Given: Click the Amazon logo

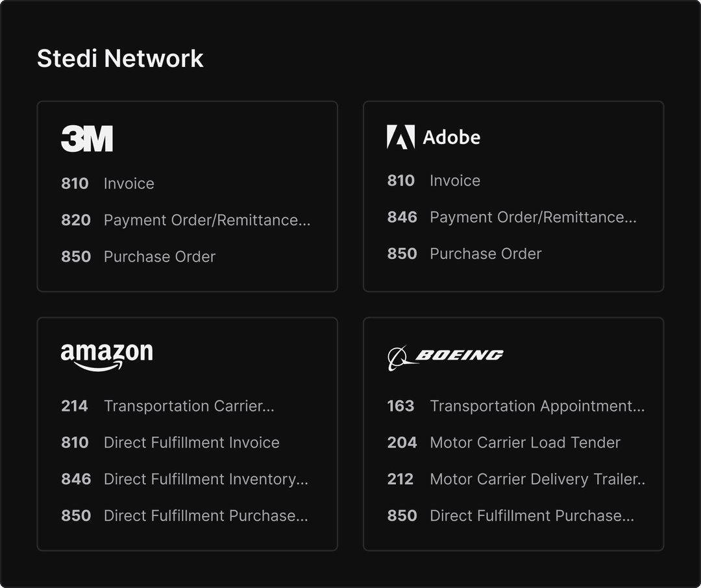Looking at the screenshot, I should 106,357.
